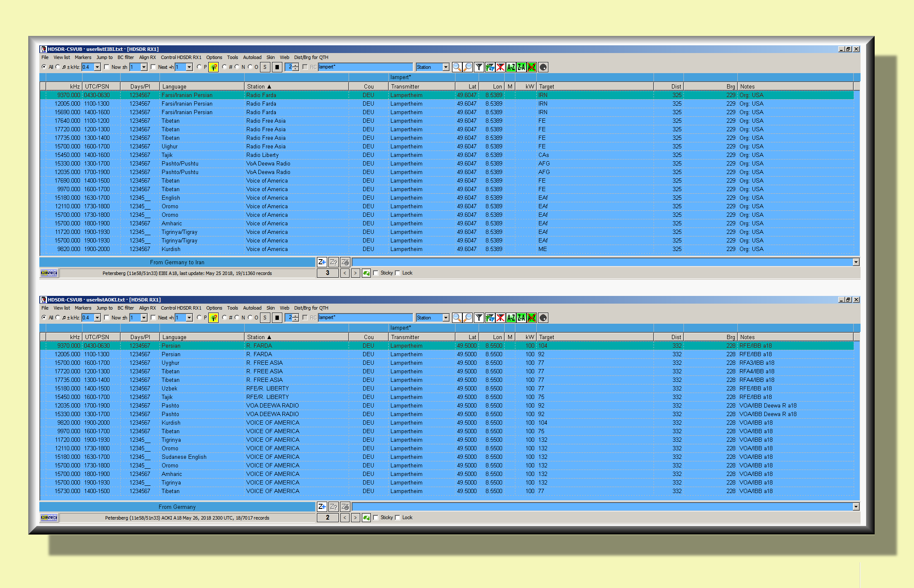Click the red crossed-out funnel icon in the AOKI window

tap(500, 318)
